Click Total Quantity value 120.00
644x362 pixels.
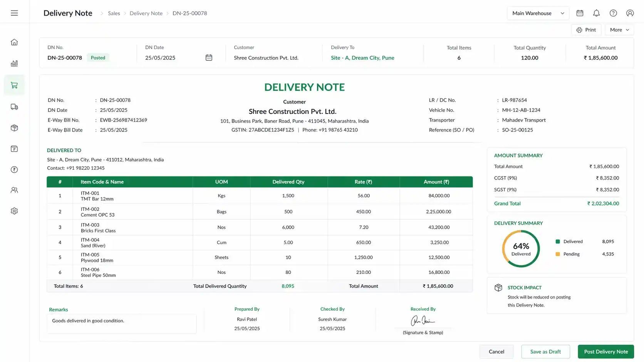pos(530,58)
